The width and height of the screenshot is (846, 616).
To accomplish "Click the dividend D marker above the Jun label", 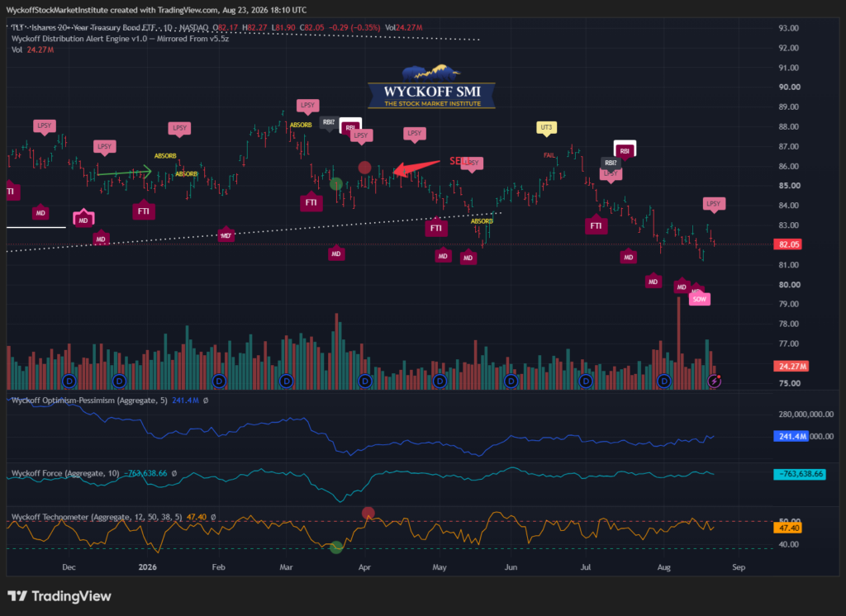I will [x=511, y=381].
